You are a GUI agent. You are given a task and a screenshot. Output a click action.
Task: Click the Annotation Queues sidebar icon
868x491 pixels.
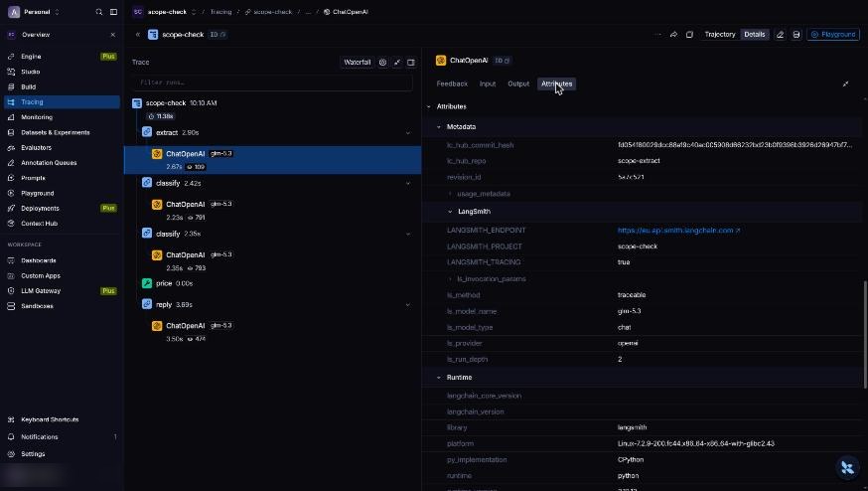11,163
